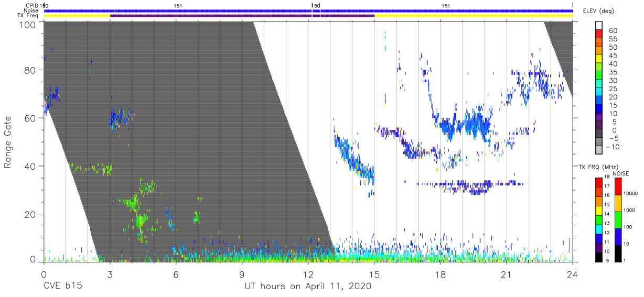Screen dimensions: 644x297
Task: Click the 150 CPID marker above hour 12
Action: (316, 5)
